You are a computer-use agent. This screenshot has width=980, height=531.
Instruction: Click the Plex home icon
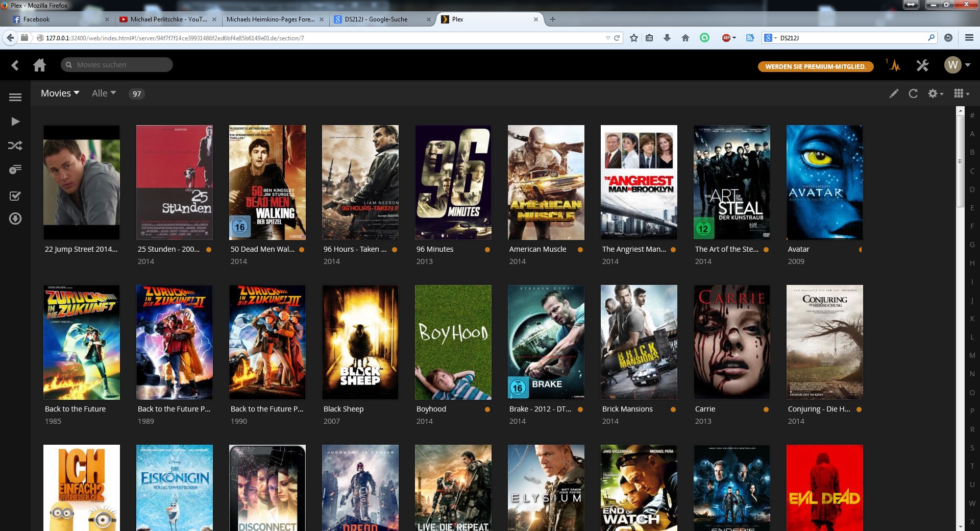pos(39,65)
